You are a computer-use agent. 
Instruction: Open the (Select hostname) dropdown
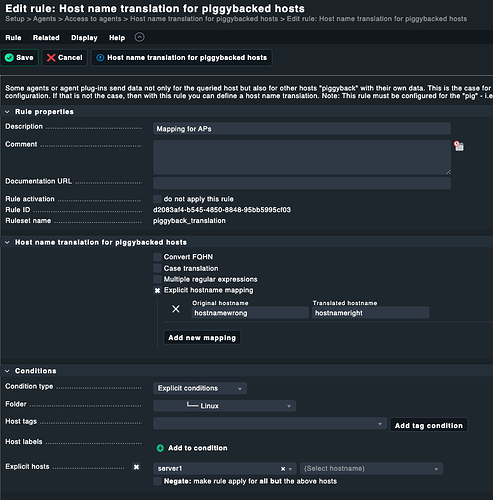(x=371, y=469)
